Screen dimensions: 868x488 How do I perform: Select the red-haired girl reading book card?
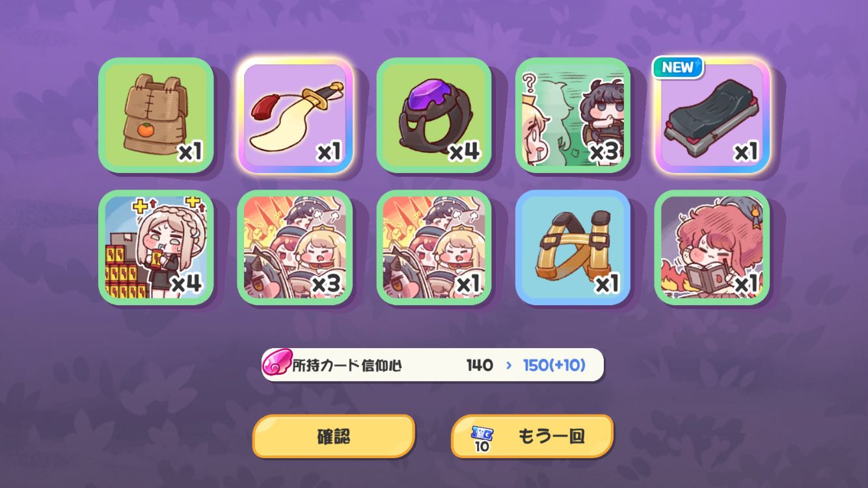coord(712,247)
